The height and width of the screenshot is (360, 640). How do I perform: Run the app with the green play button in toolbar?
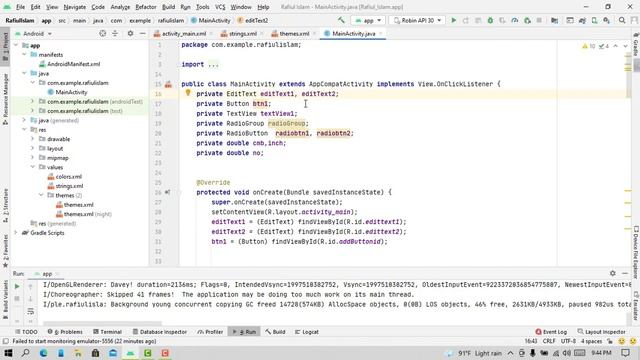tap(453, 20)
